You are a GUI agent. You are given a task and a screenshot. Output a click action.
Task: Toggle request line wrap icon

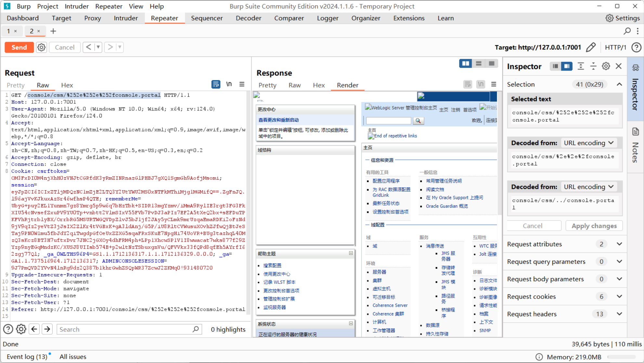coord(216,84)
